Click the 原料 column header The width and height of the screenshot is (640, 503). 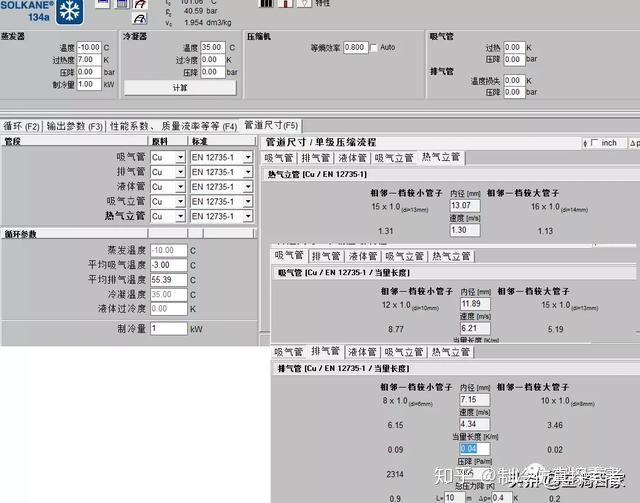(x=168, y=142)
